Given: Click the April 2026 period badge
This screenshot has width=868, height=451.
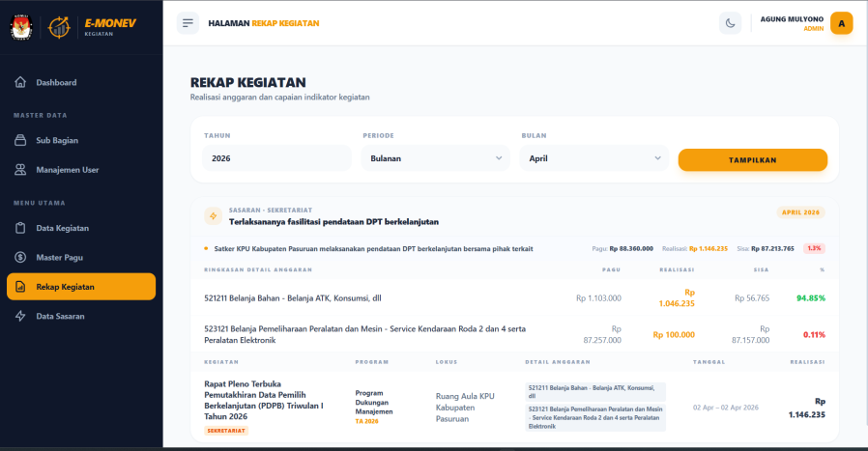Looking at the screenshot, I should click(x=799, y=212).
